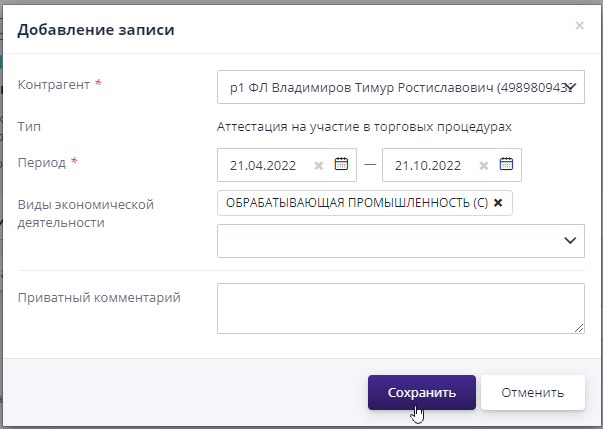Grab the comment box resize handle

click(579, 327)
